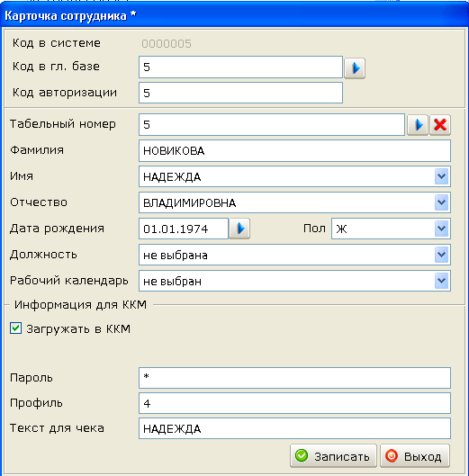Viewport: 469px width, 476px height.
Task: Click the Дата рождения date field
Action: [184, 229]
